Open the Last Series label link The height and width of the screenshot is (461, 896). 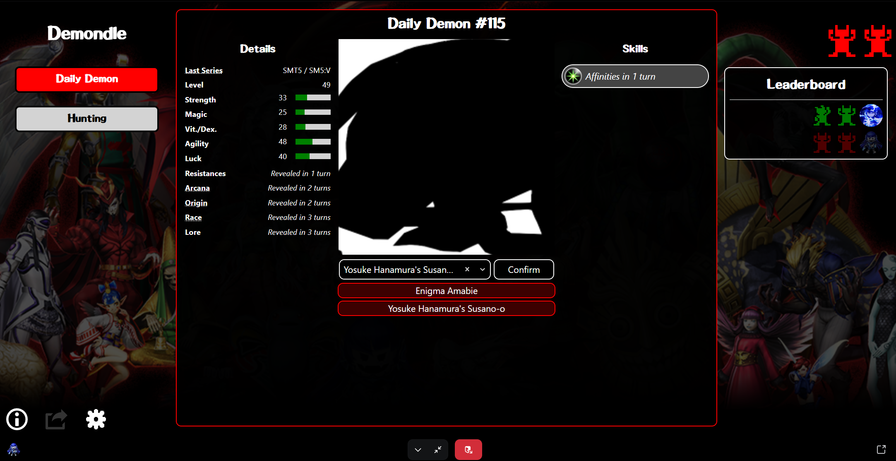point(203,70)
